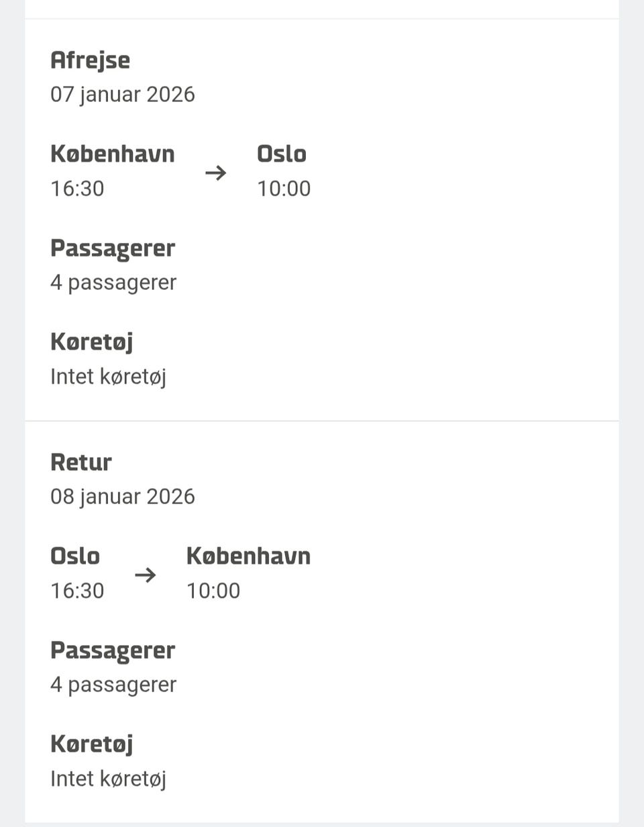The width and height of the screenshot is (644, 827).
Task: Select "Intet køretøj" in the Retur section
Action: pos(108,779)
